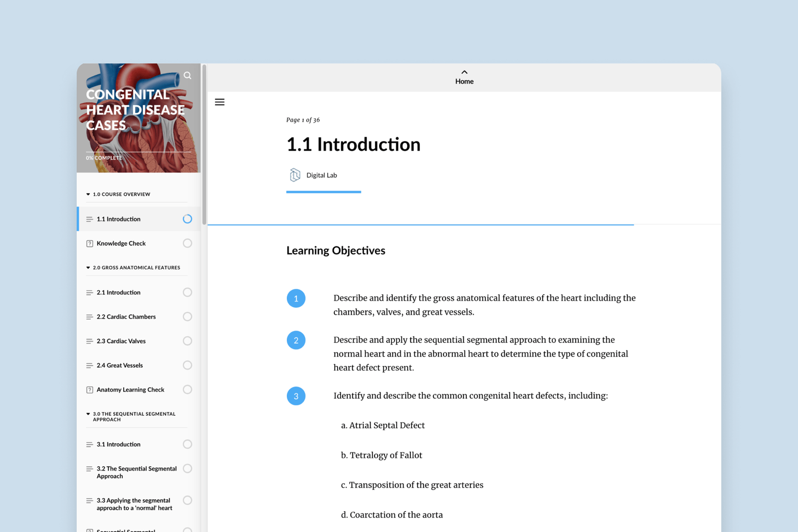The height and width of the screenshot is (532, 798).
Task: Click the 0% complete course progress bar
Action: [x=138, y=152]
